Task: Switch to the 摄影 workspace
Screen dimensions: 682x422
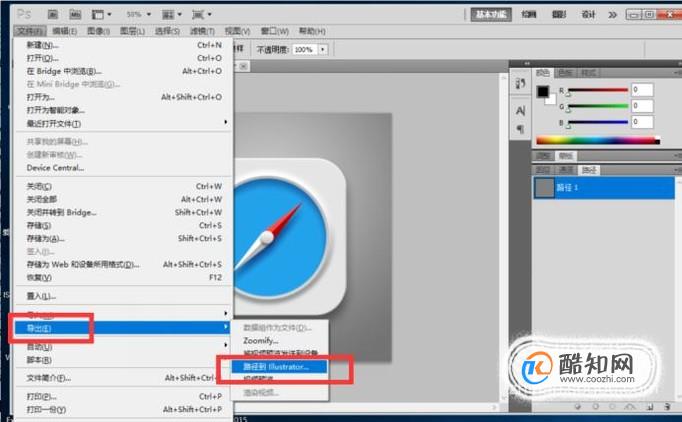Action: pyautogui.click(x=559, y=14)
